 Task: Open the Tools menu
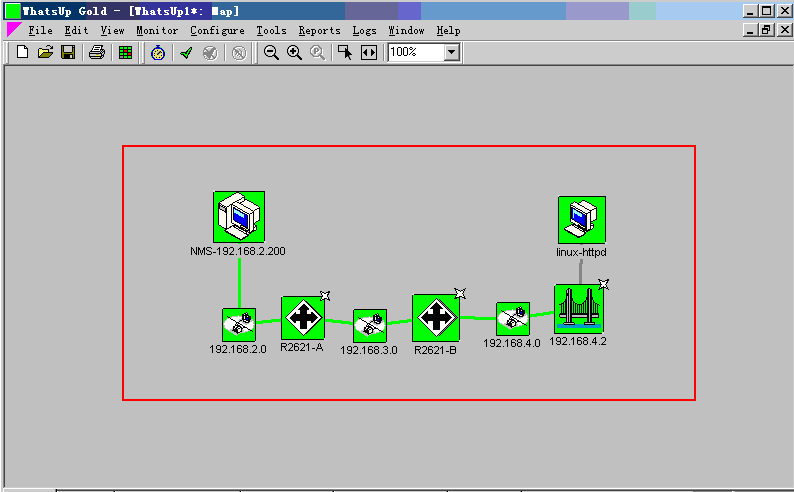tap(271, 30)
